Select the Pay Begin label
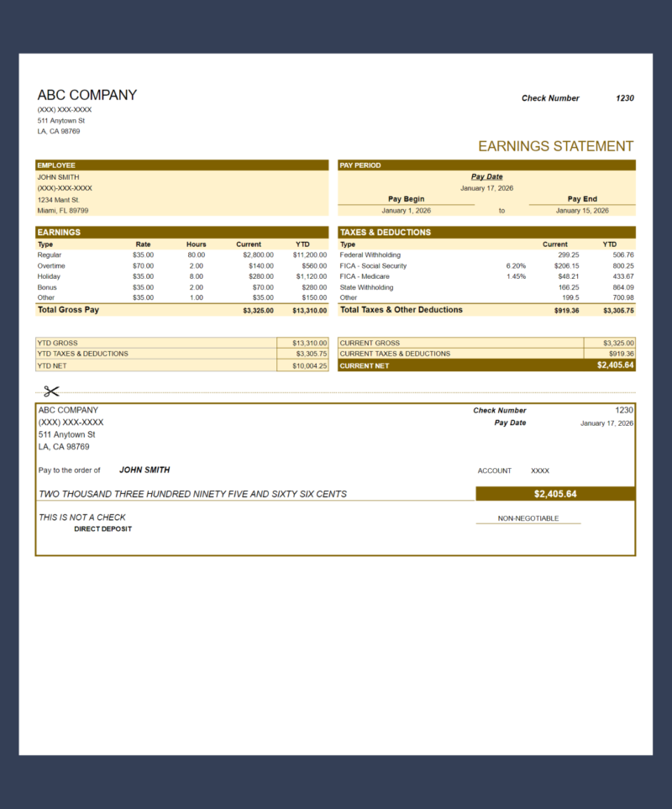Image resolution: width=672 pixels, height=809 pixels. coord(406,198)
